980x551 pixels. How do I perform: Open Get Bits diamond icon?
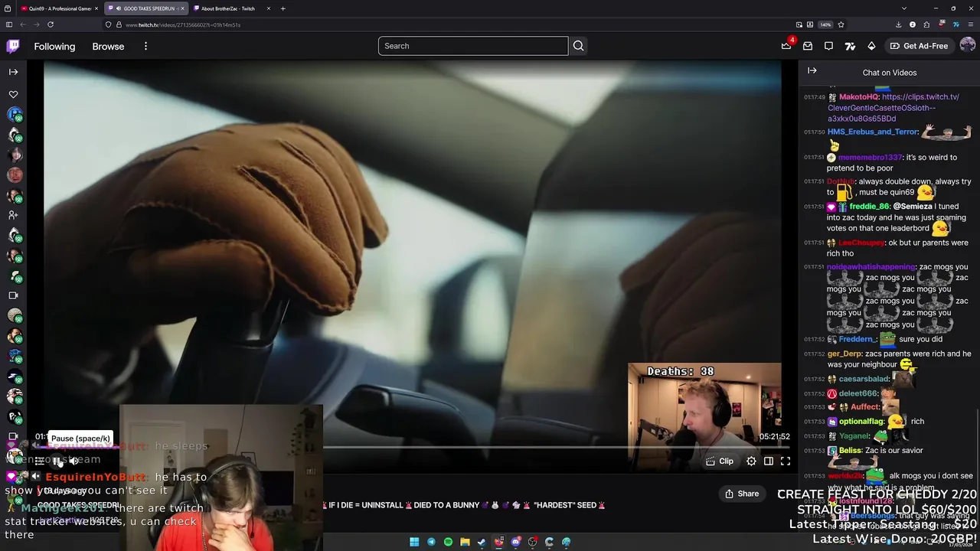871,46
